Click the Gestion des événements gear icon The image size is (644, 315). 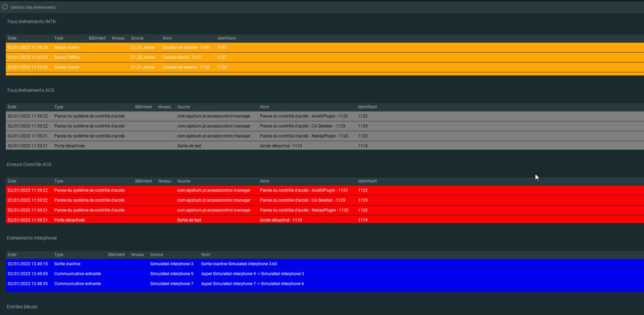pyautogui.click(x=5, y=6)
